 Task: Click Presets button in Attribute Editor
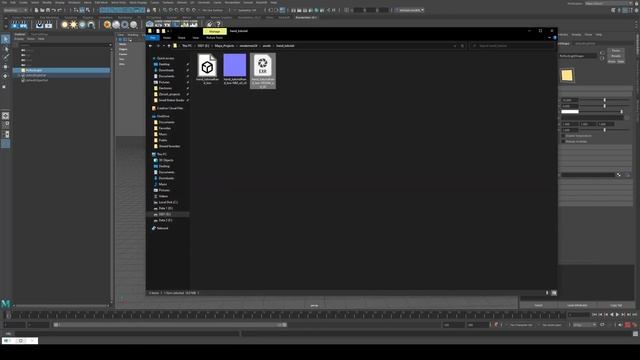click(x=616, y=56)
